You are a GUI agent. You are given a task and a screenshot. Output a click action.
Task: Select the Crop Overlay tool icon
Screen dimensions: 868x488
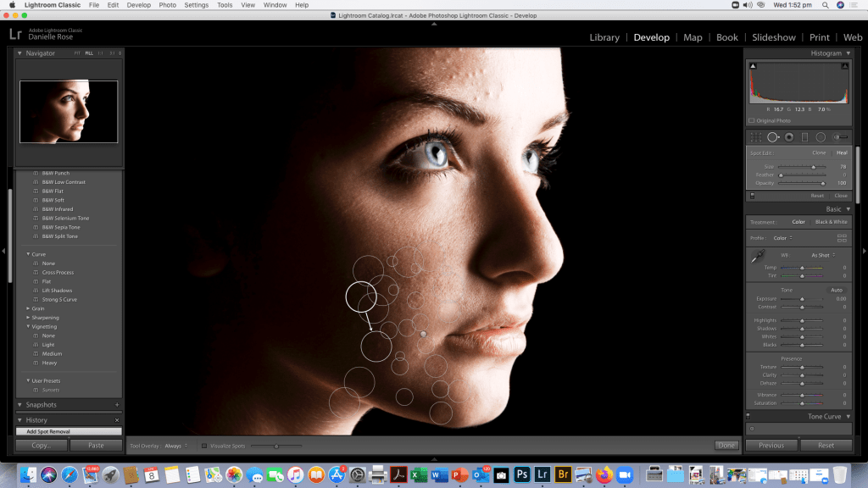[755, 137]
